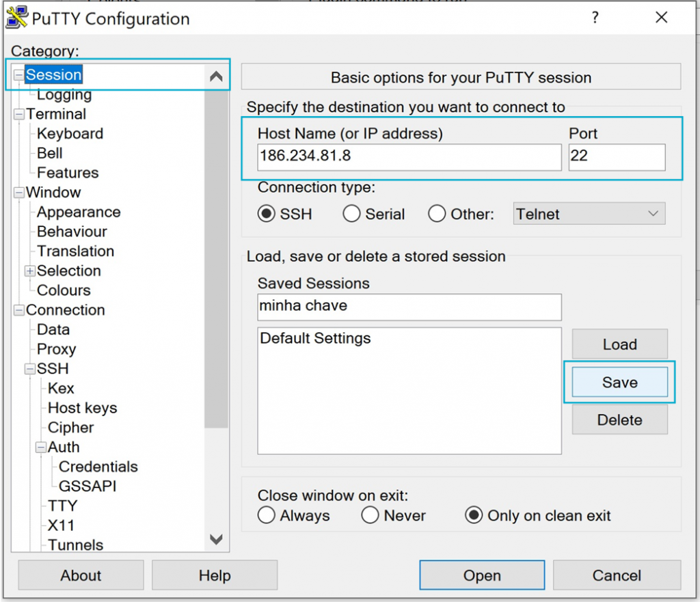
Task: Open the Host keys category
Action: coord(82,409)
